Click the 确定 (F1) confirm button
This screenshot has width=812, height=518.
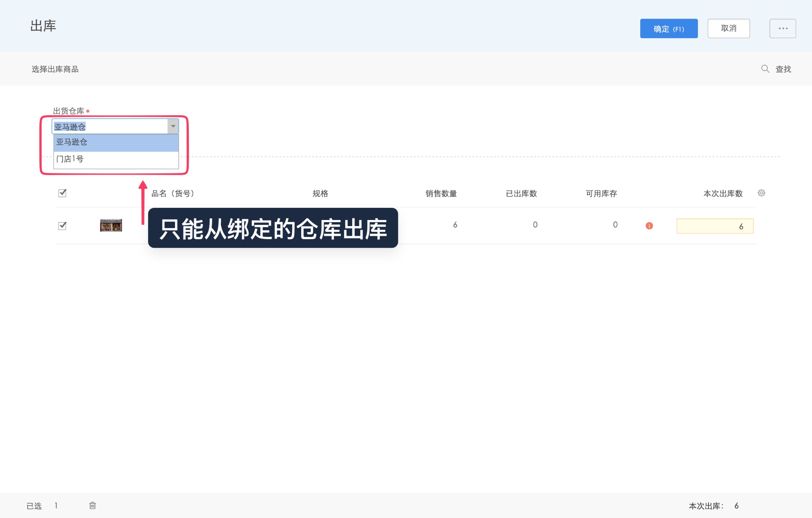coord(669,28)
